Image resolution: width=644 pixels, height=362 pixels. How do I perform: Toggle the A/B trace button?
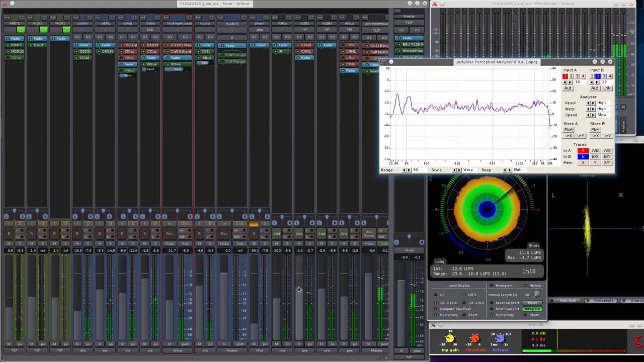[595, 151]
